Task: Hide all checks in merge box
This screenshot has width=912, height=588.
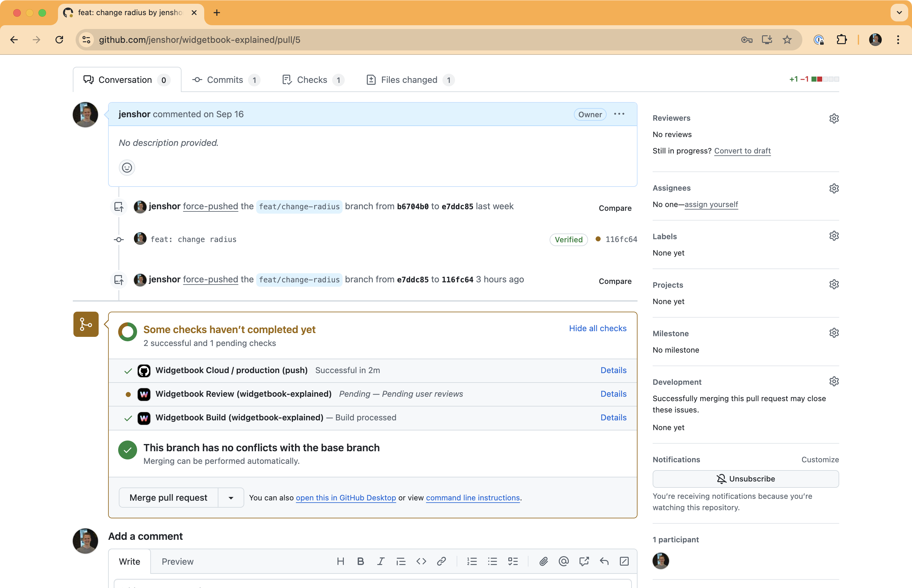Action: [x=597, y=328]
